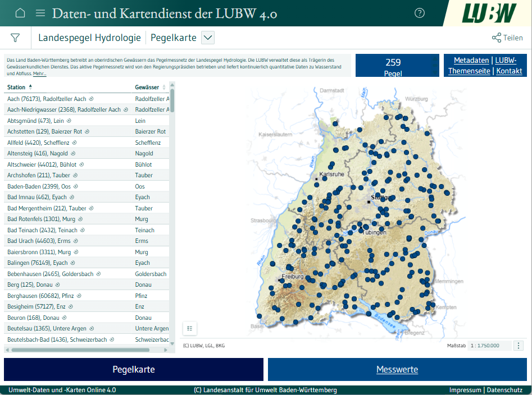
Task: Click the Goldersbach cell in Gewässer column
Action: (151, 274)
